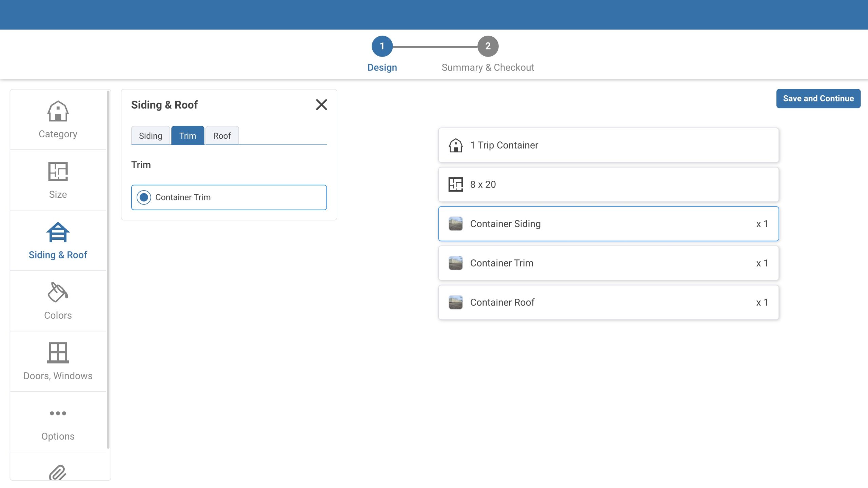Select the active Trim tab
This screenshot has height=488, width=868.
[188, 136]
